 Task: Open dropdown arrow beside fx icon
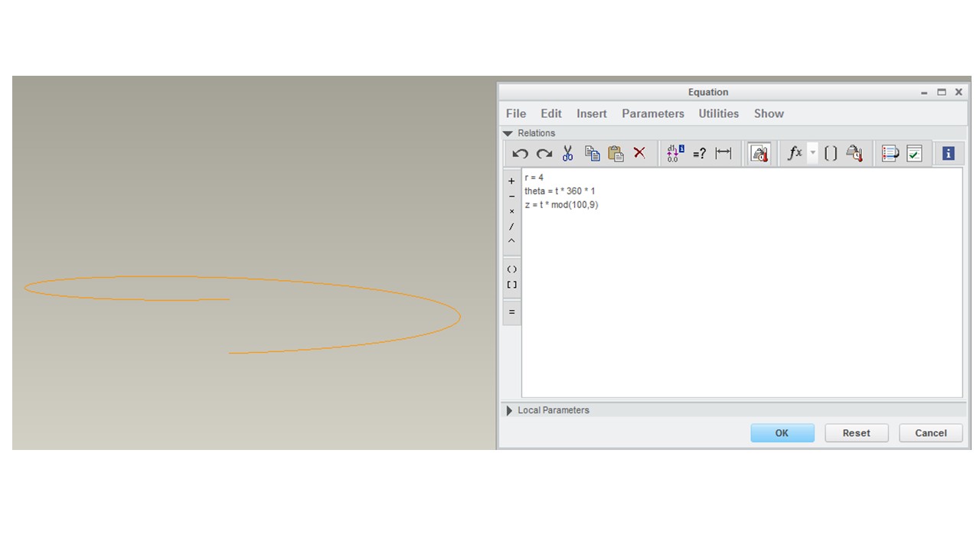pyautogui.click(x=813, y=154)
